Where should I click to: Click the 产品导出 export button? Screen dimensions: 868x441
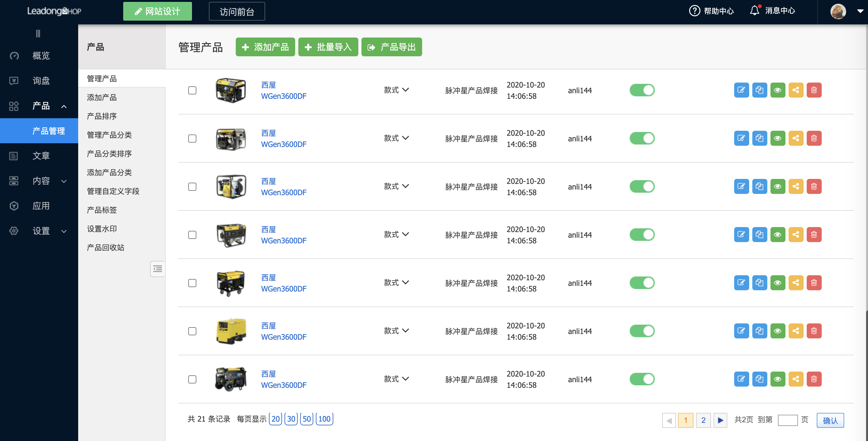(391, 47)
